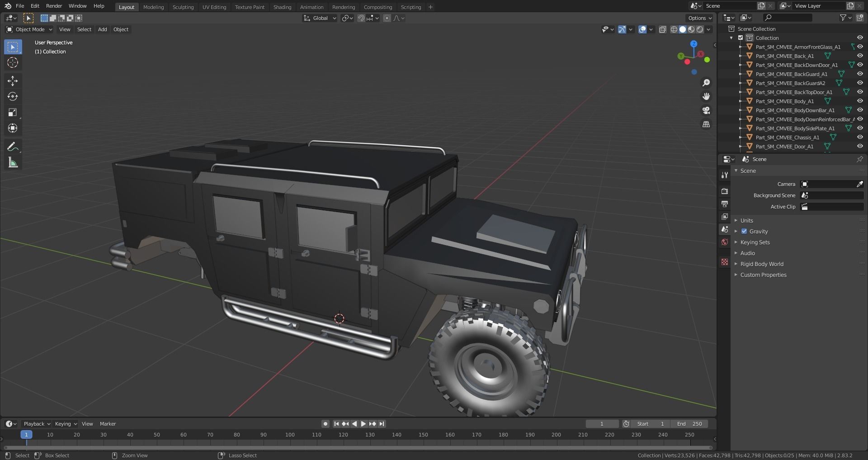This screenshot has width=868, height=460.
Task: Click the Marker menu in timeline
Action: pos(108,424)
